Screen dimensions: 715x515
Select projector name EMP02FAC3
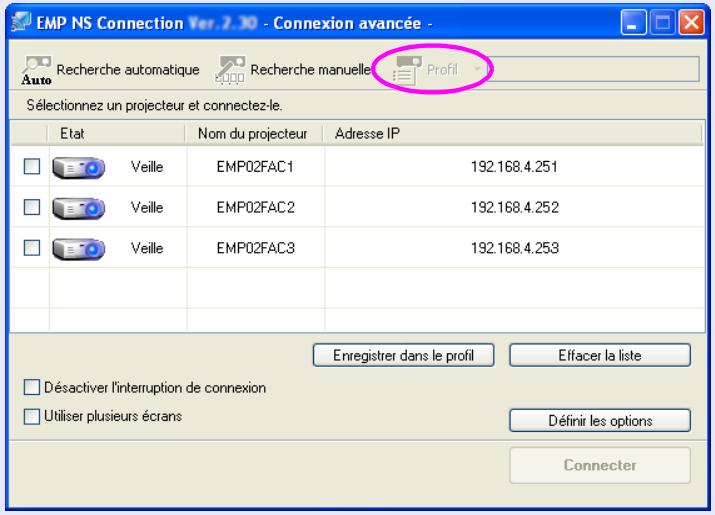pyautogui.click(x=255, y=248)
